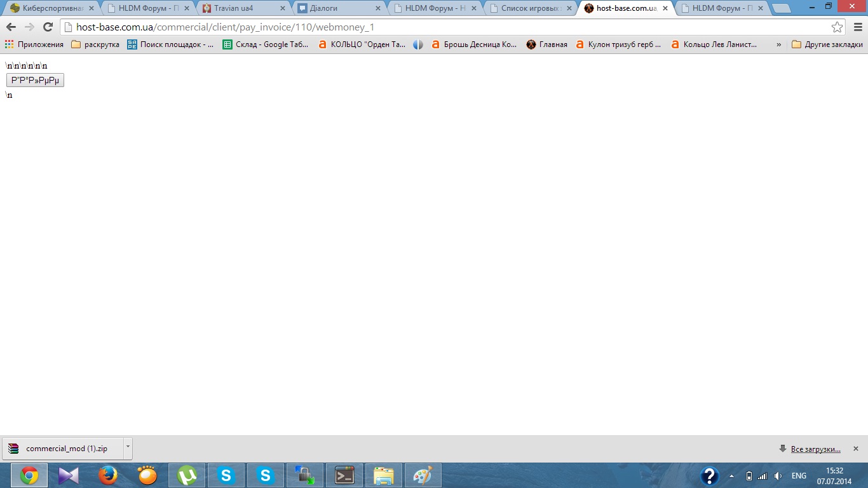Go back to previous page
Viewport: 868px width, 488px height.
pos(11,27)
